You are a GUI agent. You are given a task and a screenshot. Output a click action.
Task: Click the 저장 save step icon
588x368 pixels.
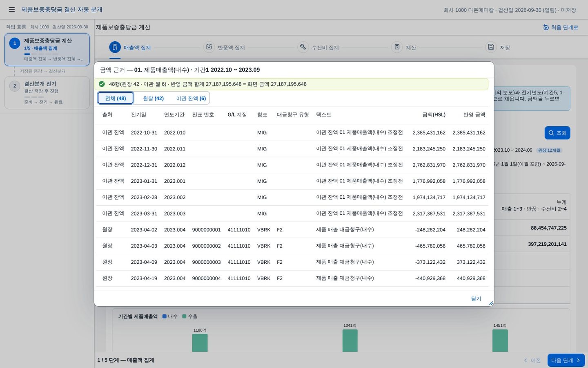point(491,47)
